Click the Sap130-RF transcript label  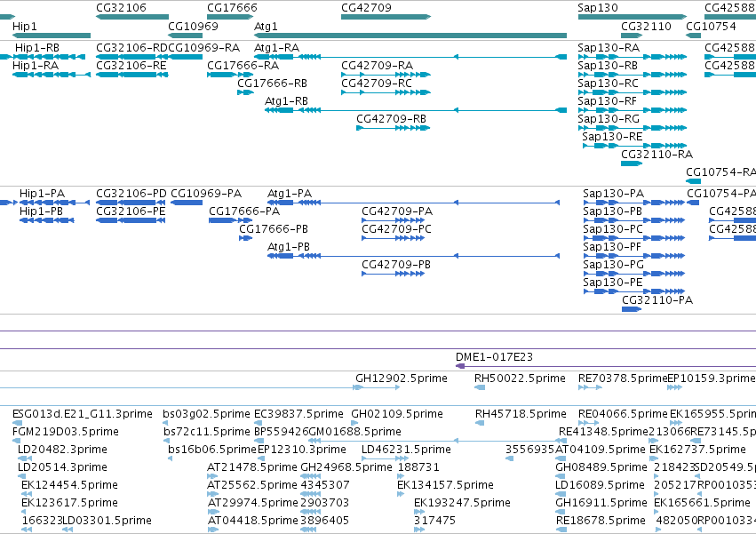[x=607, y=100]
